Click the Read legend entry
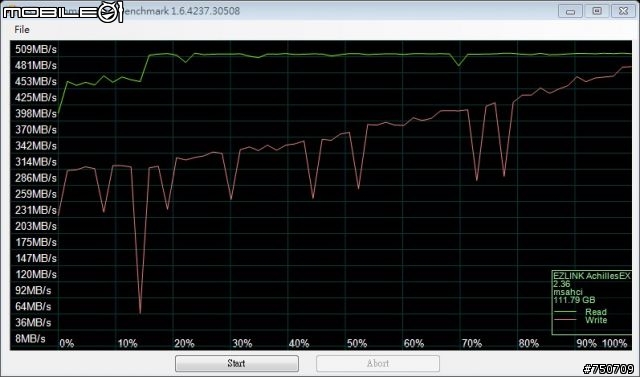This screenshot has height=377, width=640. [x=596, y=312]
